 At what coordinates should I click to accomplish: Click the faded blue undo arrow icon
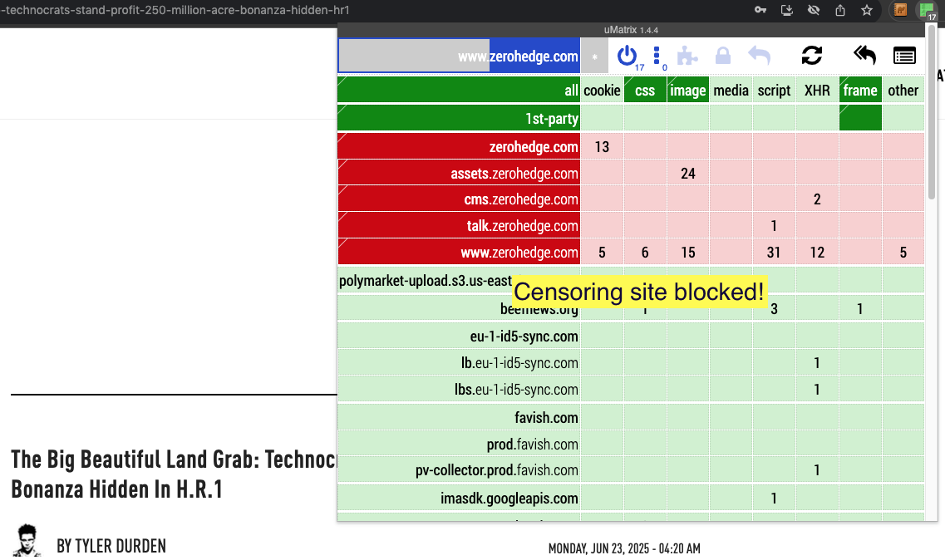tap(760, 56)
